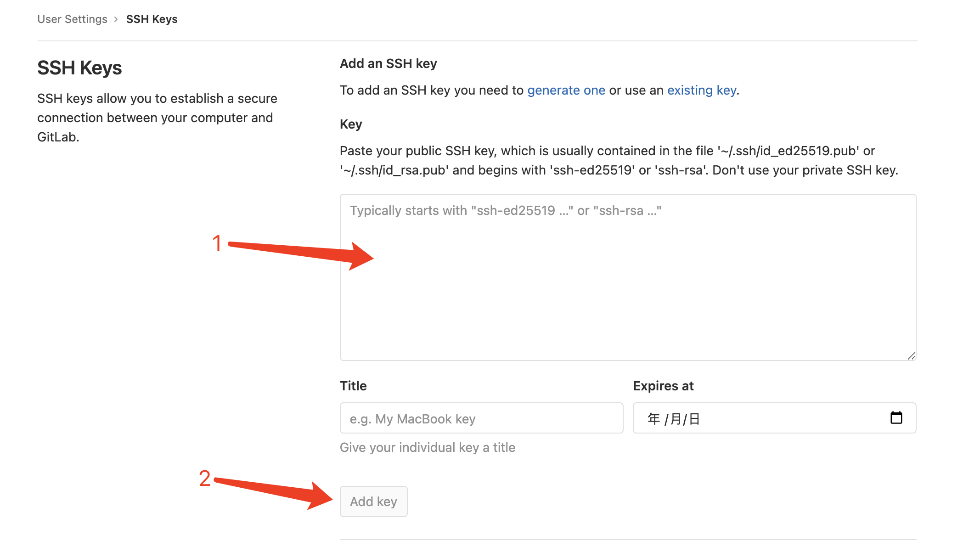Click the "Typically starts with ssh-ed25519" placeholder area

pos(505,210)
